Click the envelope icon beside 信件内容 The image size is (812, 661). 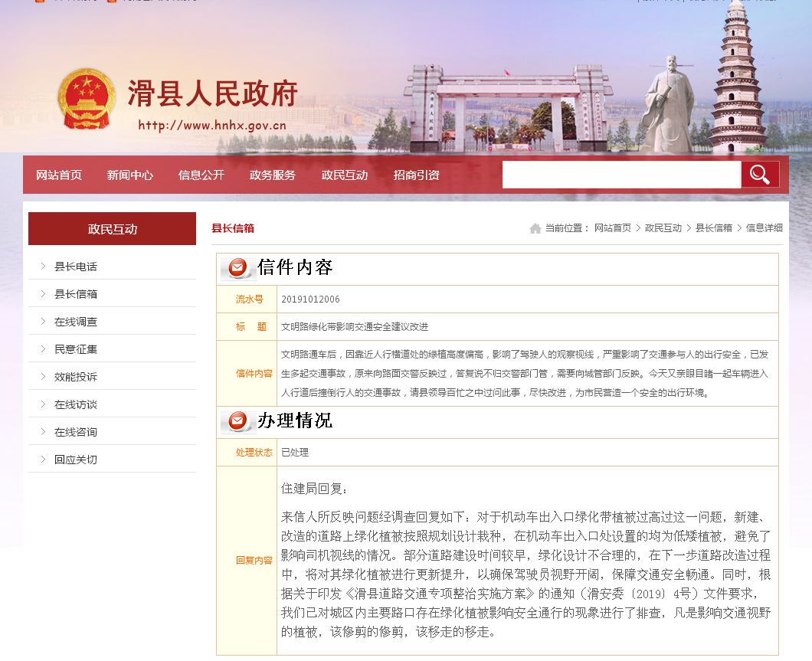[237, 268]
